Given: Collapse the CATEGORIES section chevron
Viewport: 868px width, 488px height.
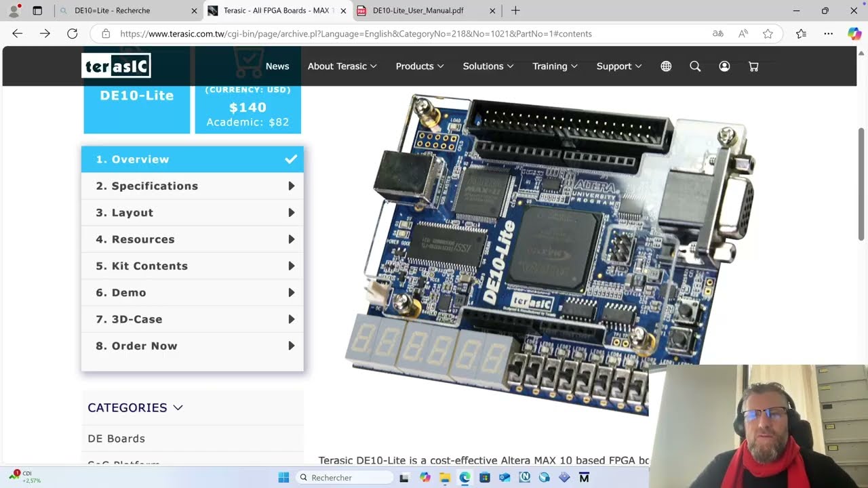Looking at the screenshot, I should click(178, 407).
